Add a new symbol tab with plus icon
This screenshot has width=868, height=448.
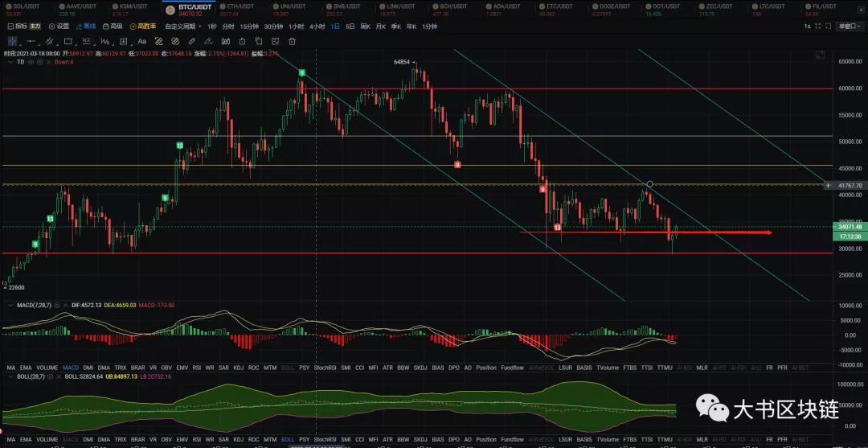(x=859, y=10)
